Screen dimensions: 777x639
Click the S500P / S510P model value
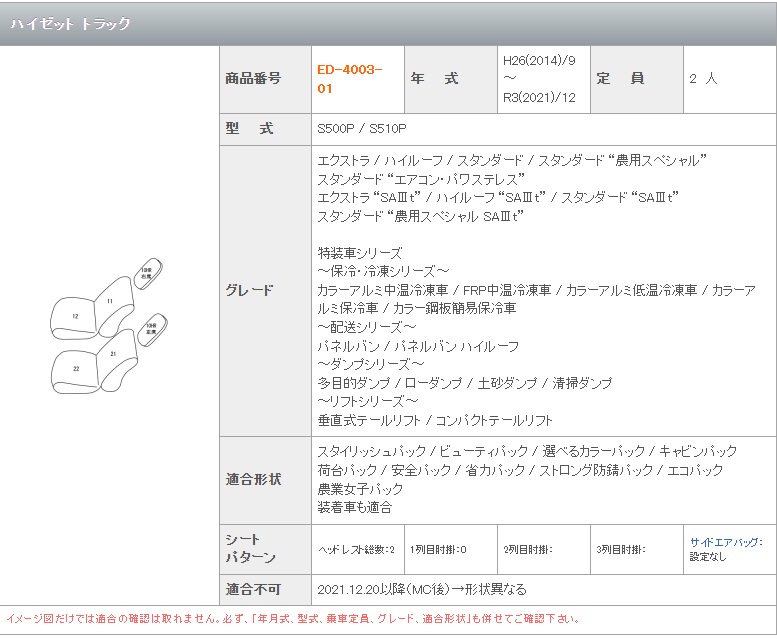pos(362,129)
